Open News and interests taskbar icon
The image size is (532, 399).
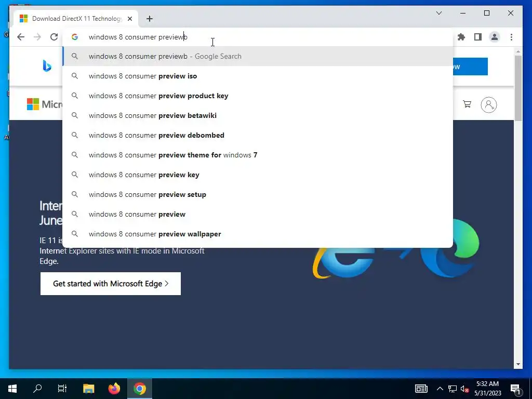pos(421,389)
